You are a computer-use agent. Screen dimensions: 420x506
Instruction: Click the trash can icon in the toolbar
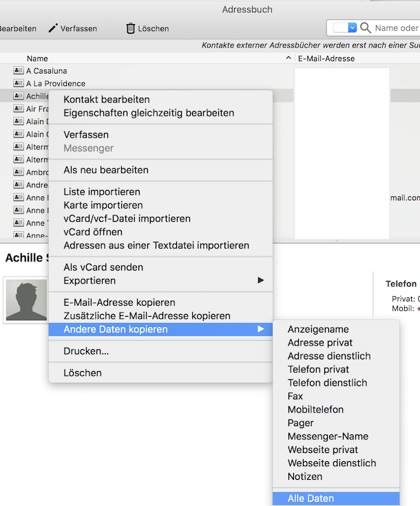click(130, 28)
